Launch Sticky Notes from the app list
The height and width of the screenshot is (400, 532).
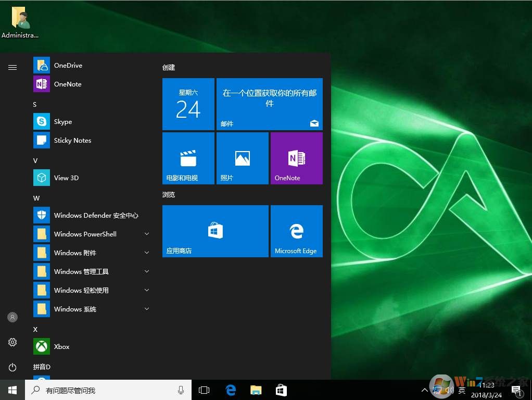(x=72, y=141)
